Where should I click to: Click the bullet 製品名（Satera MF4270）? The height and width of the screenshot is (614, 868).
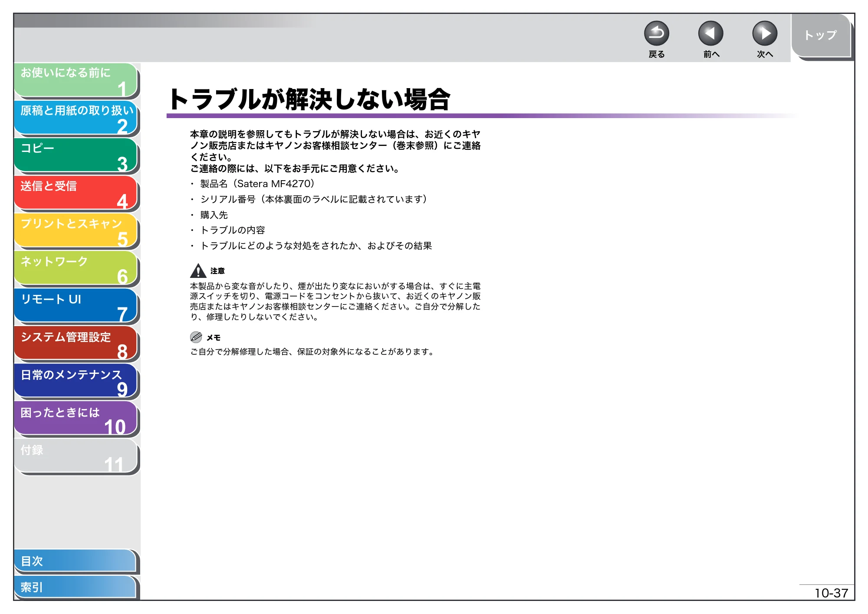[257, 184]
